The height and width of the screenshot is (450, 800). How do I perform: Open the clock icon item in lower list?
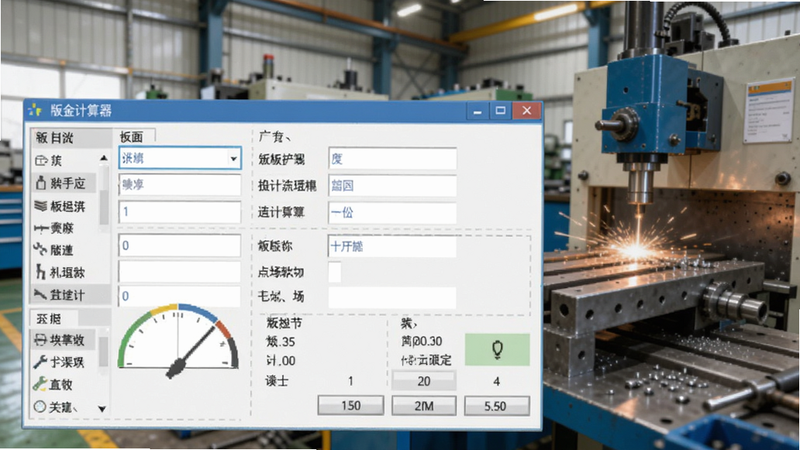tap(40, 407)
